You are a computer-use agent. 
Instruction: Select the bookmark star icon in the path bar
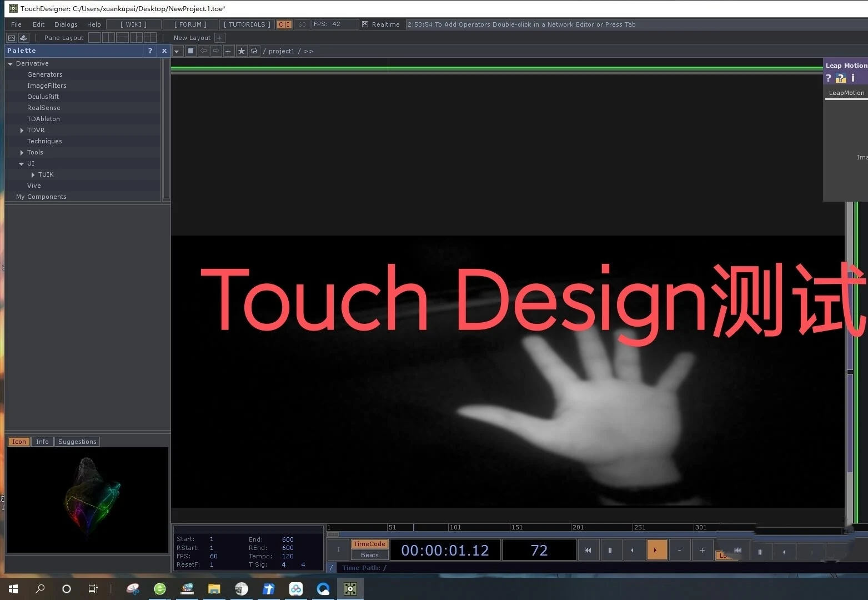(x=242, y=51)
